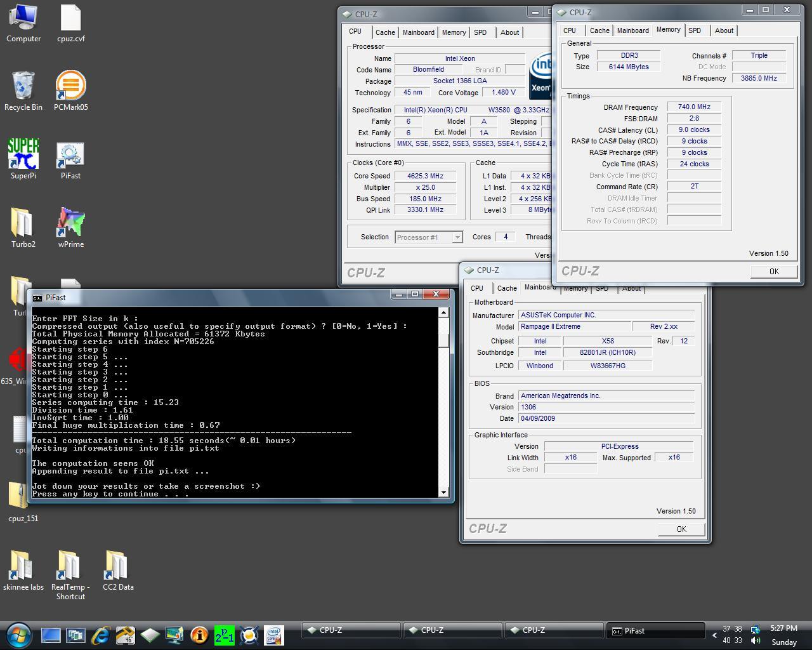
Task: Click the DRAM Frequency value 740.0 MHz
Action: point(694,107)
